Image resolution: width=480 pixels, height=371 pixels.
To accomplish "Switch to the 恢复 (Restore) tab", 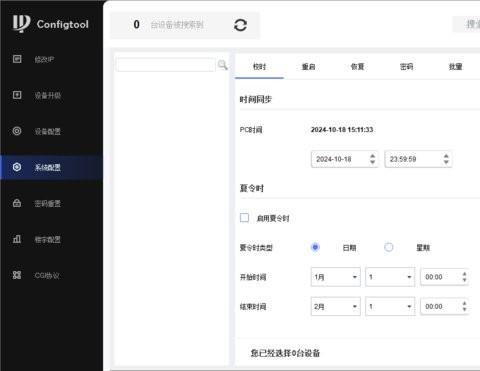I will click(x=357, y=67).
